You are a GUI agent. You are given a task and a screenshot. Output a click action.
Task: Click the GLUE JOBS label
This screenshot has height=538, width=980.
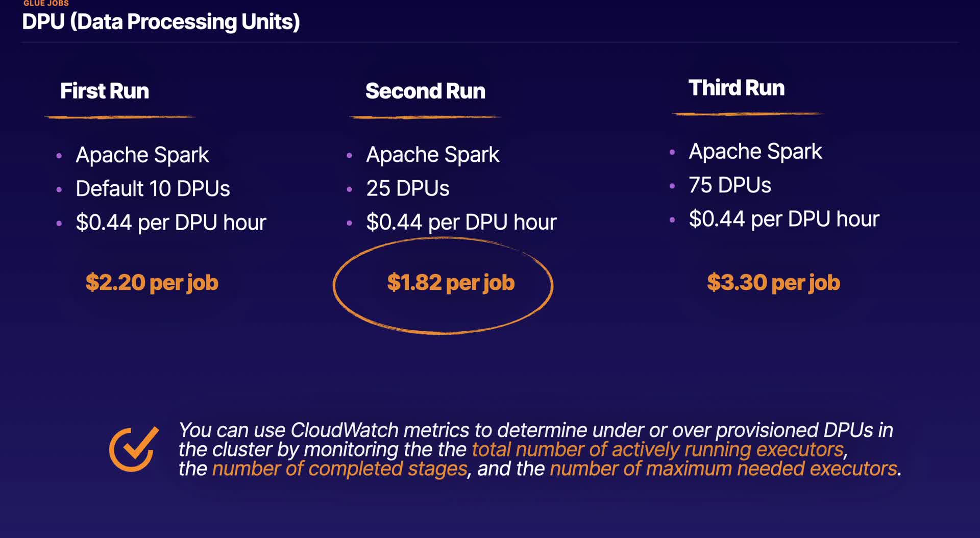[46, 4]
